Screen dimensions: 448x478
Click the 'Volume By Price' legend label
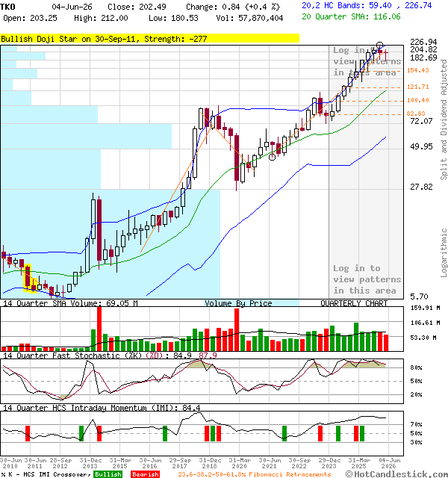(238, 303)
